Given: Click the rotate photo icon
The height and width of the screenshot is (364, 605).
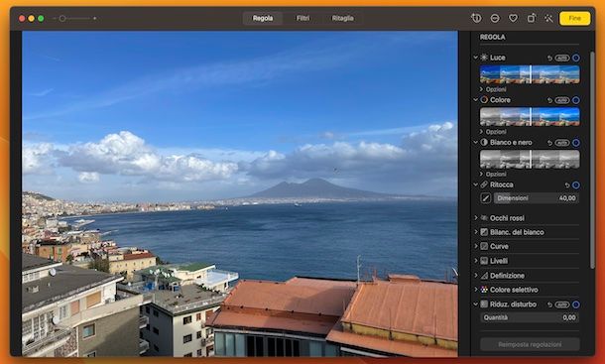Looking at the screenshot, I should pos(532,18).
